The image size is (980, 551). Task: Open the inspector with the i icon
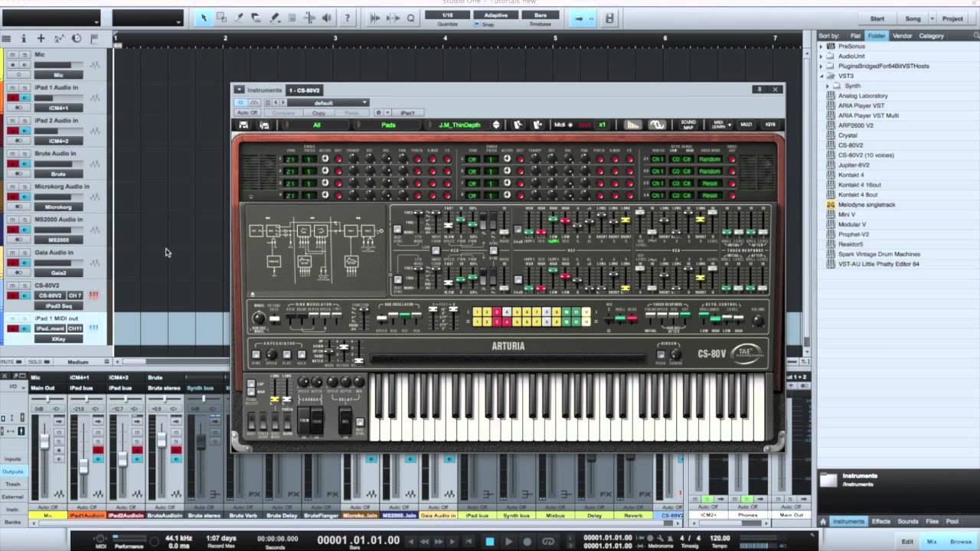pyautogui.click(x=24, y=38)
